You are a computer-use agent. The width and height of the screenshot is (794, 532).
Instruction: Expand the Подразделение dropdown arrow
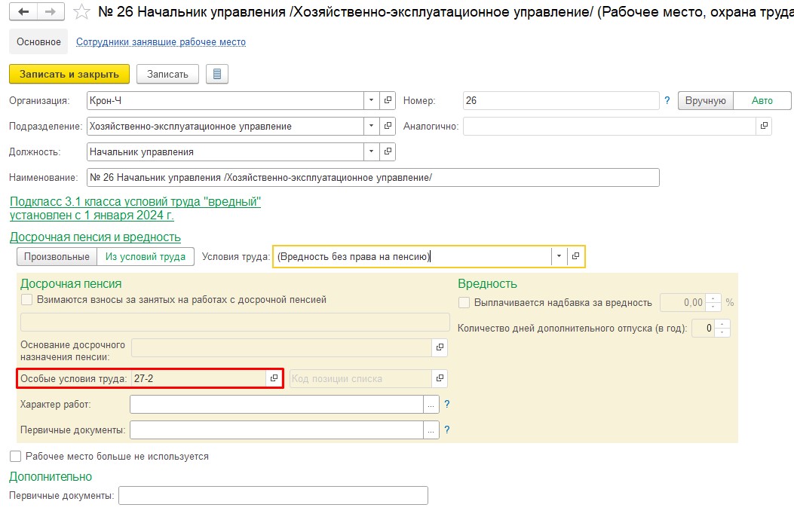point(372,127)
